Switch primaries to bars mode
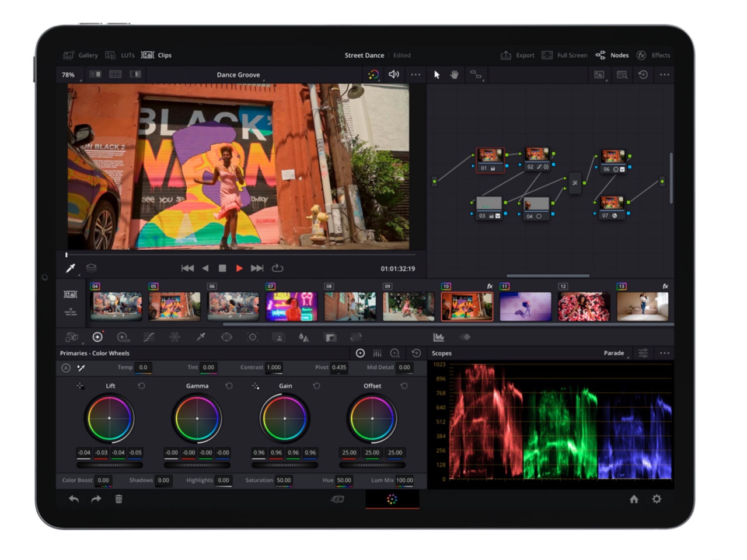 pyautogui.click(x=378, y=353)
